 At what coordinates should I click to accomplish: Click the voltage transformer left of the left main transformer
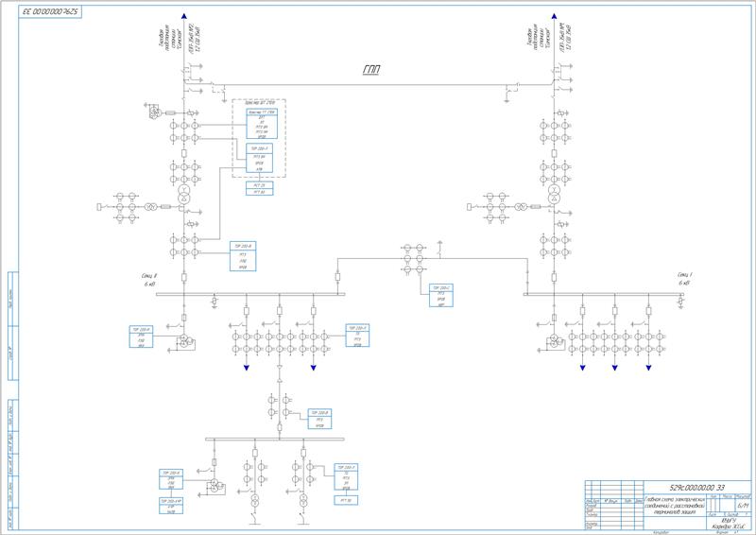coord(149,207)
